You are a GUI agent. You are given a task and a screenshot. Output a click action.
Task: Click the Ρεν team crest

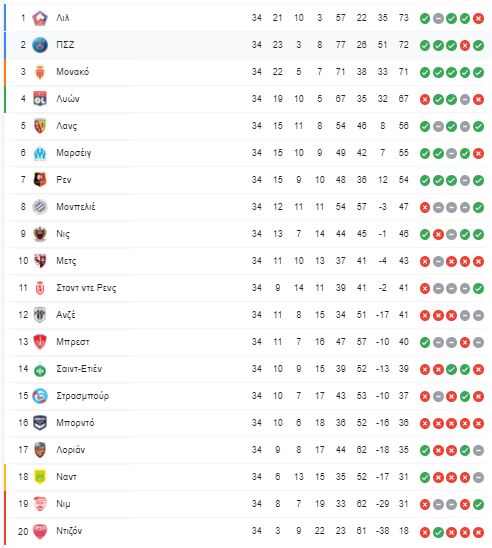click(40, 180)
